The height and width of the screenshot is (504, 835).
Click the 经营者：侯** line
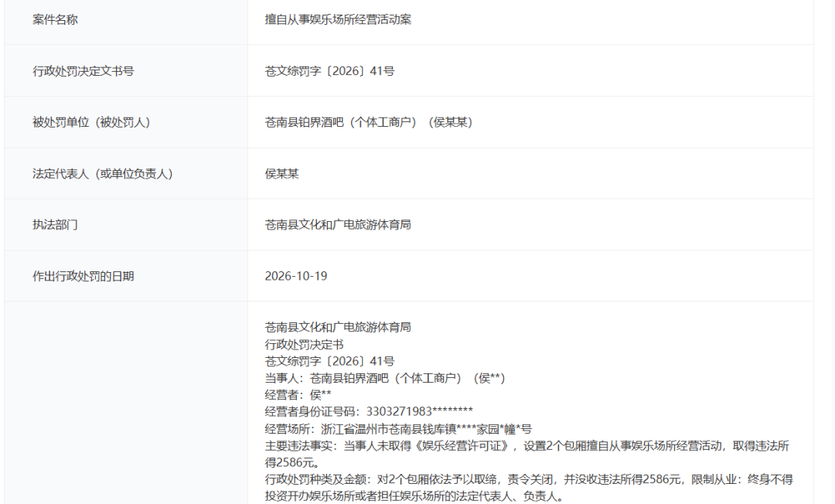click(x=298, y=395)
